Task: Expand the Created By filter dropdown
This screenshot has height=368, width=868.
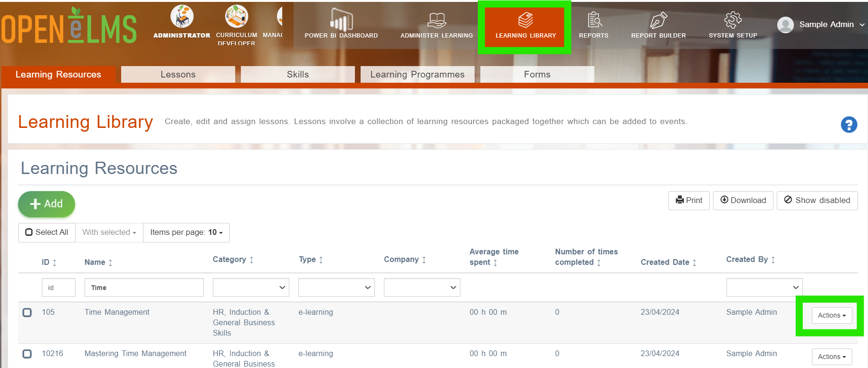Action: [x=764, y=288]
